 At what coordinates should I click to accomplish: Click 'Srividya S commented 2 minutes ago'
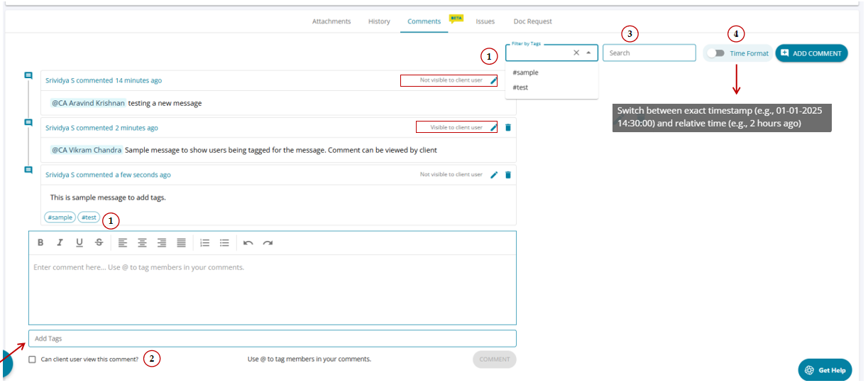click(x=101, y=128)
